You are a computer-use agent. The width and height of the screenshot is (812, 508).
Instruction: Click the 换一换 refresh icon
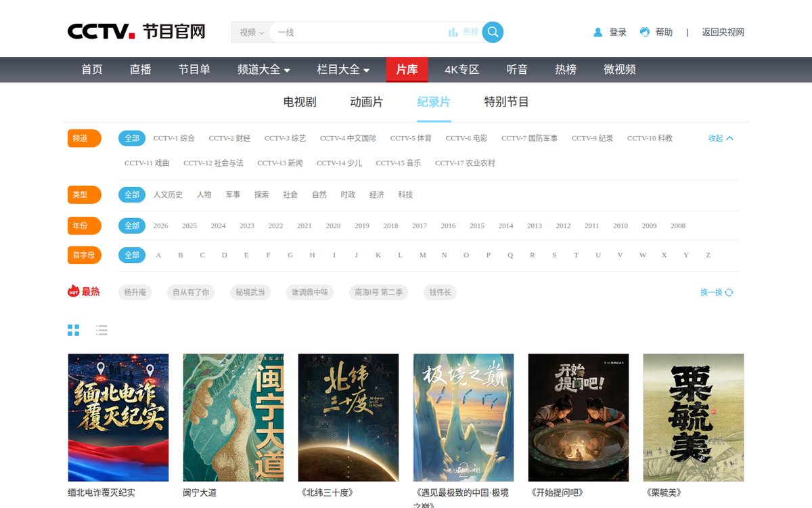click(729, 293)
